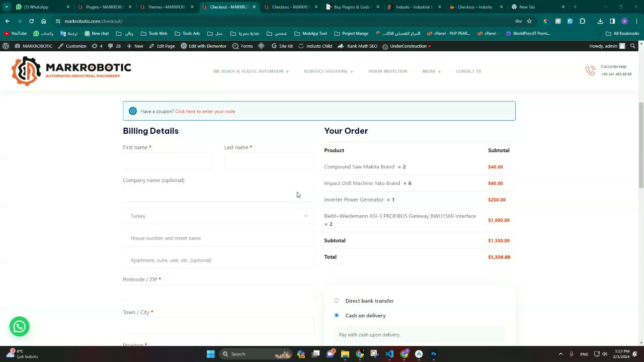
Task: Open All Bookmarks folder
Action: pos(622,34)
